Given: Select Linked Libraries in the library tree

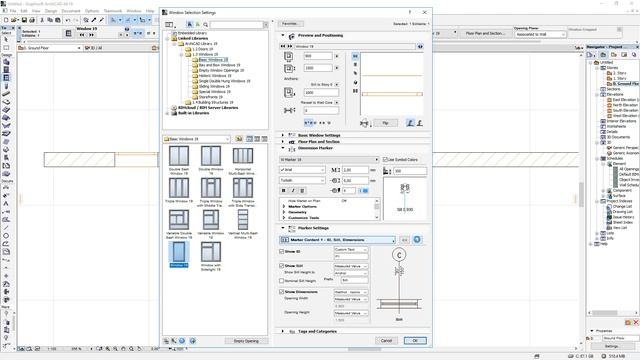Looking at the screenshot, I should tap(193, 38).
